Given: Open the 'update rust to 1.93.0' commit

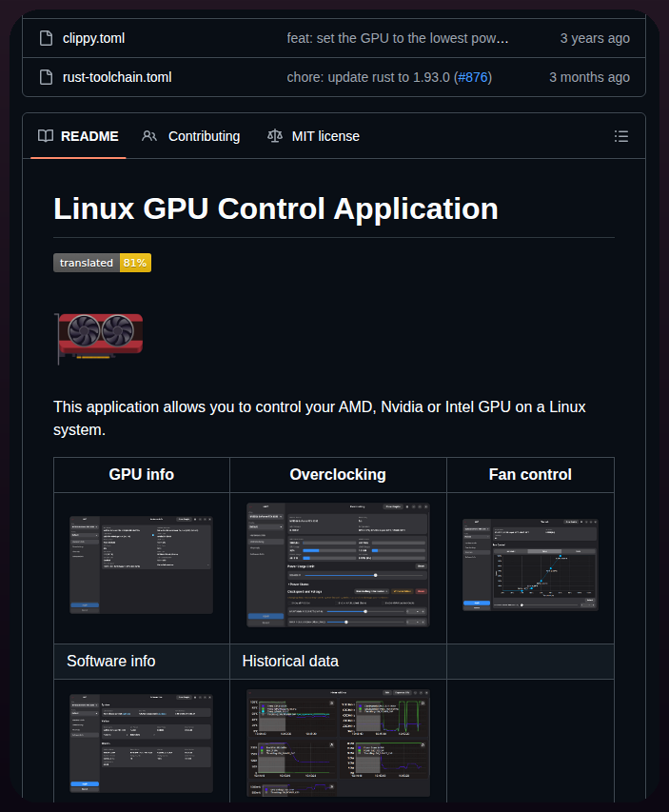Looking at the screenshot, I should click(x=368, y=77).
